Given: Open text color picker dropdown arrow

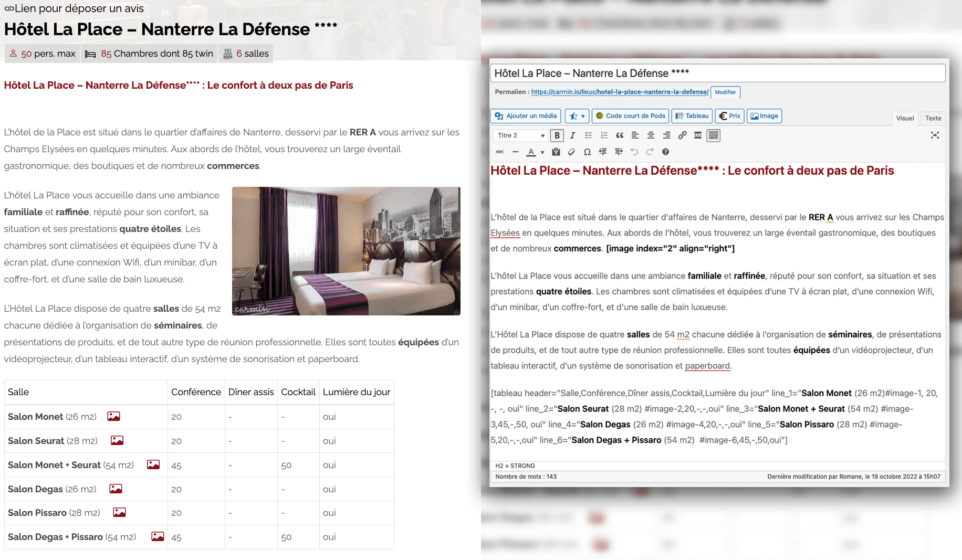Looking at the screenshot, I should (542, 152).
